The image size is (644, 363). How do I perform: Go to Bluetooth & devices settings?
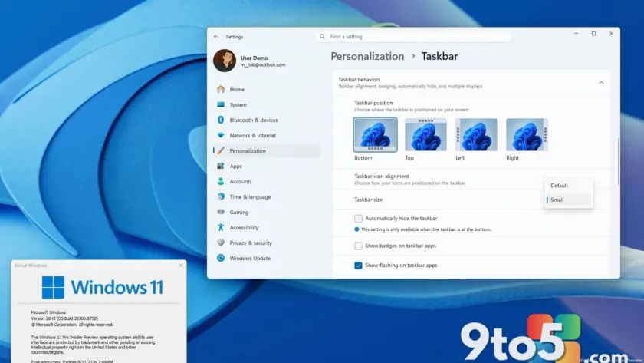click(x=267, y=120)
